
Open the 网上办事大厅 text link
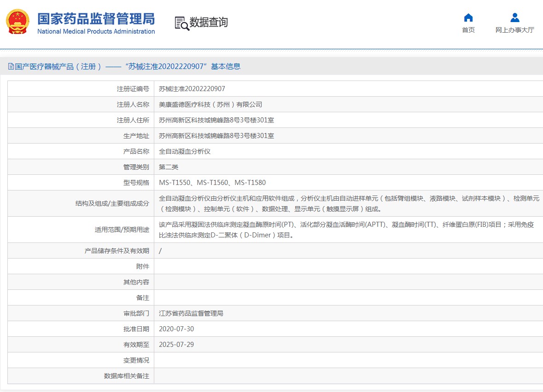tap(514, 30)
